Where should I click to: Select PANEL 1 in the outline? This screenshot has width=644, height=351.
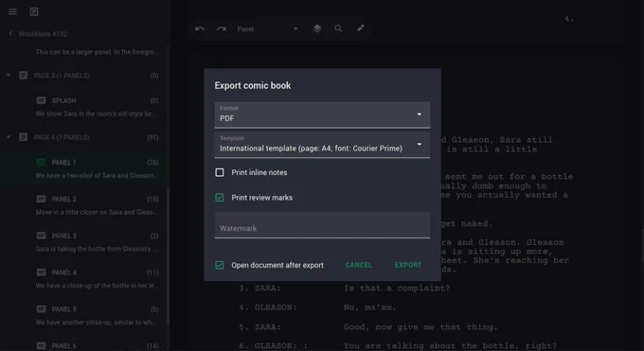[83, 168]
